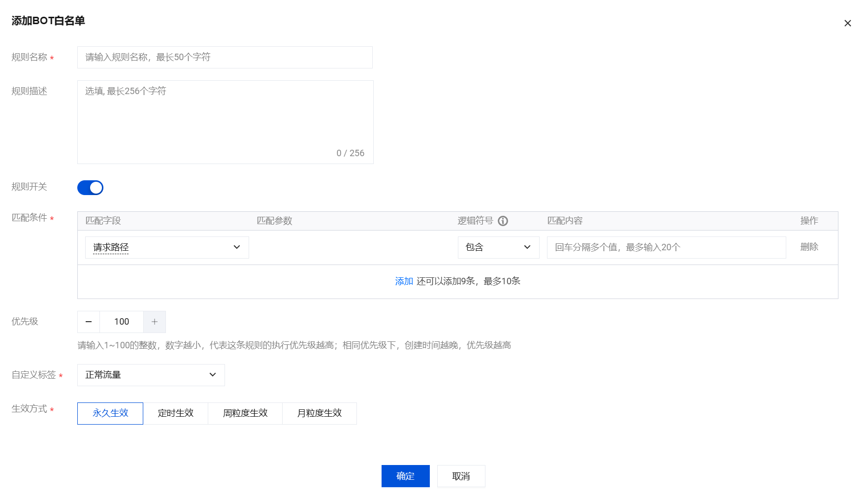
Task: Click the 规则名称 input field
Action: click(225, 57)
